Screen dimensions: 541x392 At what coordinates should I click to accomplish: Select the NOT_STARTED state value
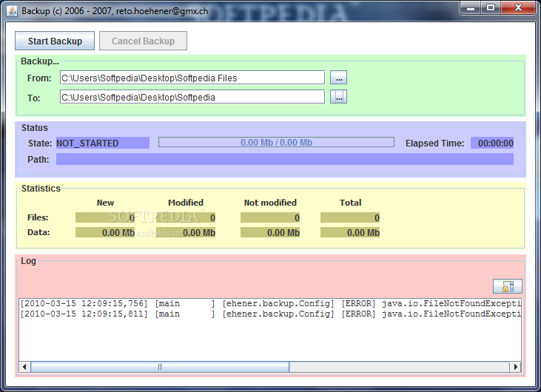point(103,143)
